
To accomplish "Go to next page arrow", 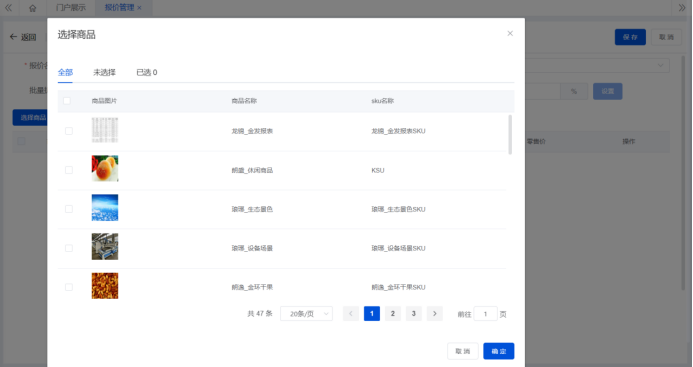I will click(435, 313).
